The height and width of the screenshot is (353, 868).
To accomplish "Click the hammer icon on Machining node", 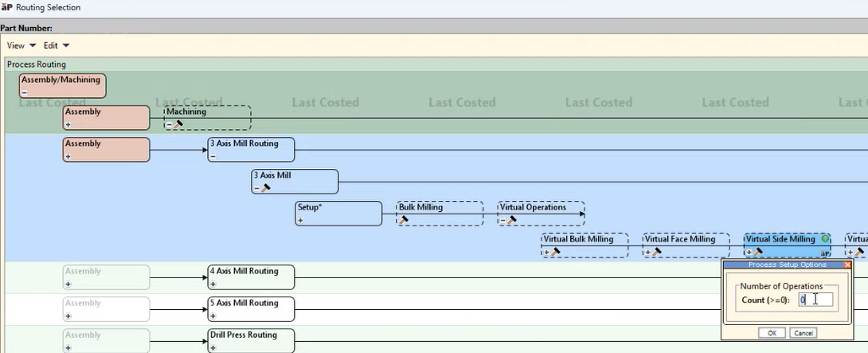I will [x=179, y=124].
